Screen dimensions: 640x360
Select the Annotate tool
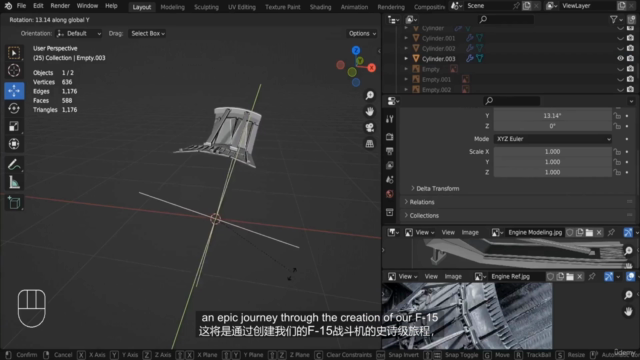14,164
